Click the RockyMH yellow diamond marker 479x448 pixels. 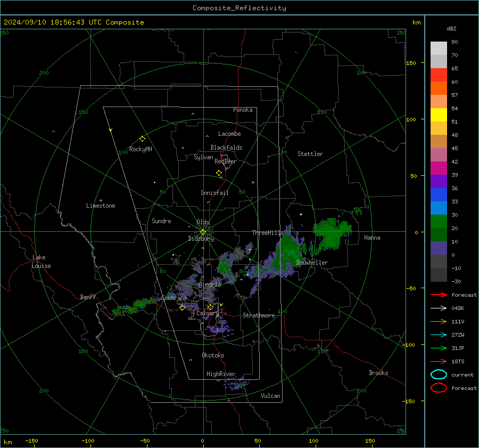pos(142,139)
